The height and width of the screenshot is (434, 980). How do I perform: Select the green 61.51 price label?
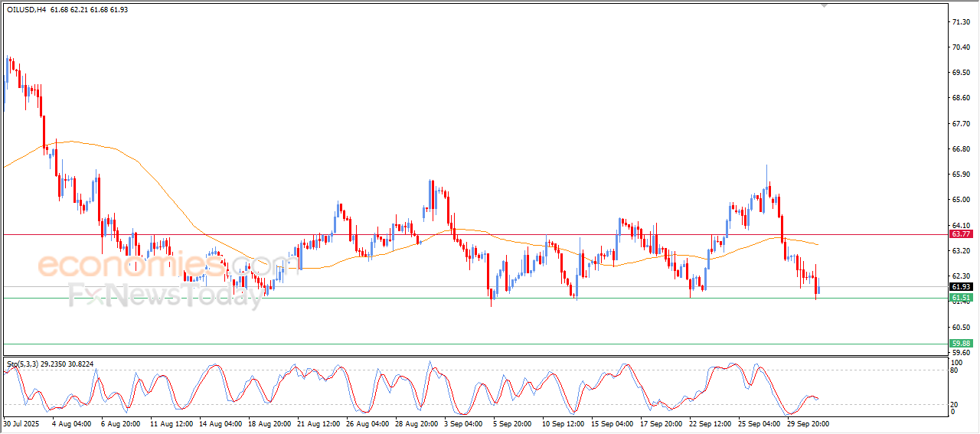pos(960,298)
